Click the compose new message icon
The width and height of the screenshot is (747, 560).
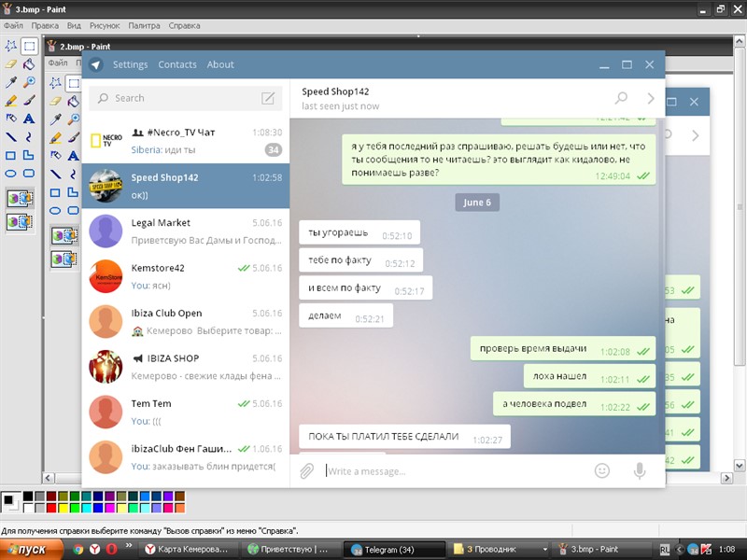pos(268,98)
